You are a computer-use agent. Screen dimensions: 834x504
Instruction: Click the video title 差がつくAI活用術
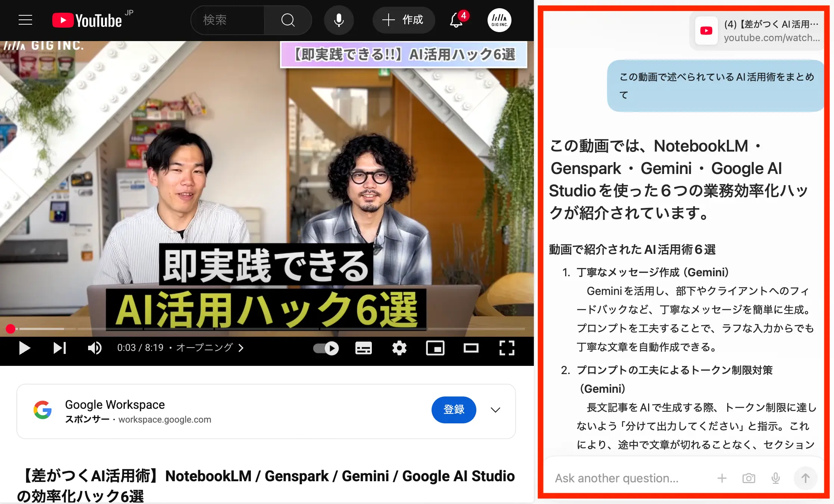coord(266,486)
